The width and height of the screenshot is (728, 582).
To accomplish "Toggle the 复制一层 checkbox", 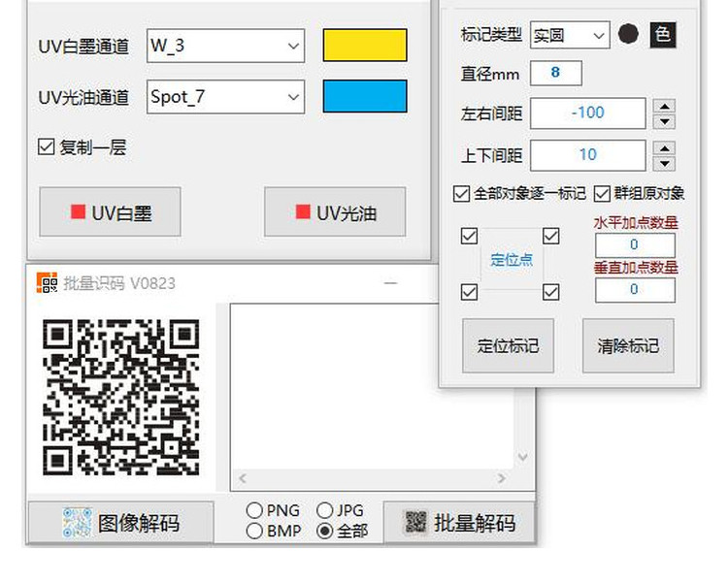I will coord(46,146).
